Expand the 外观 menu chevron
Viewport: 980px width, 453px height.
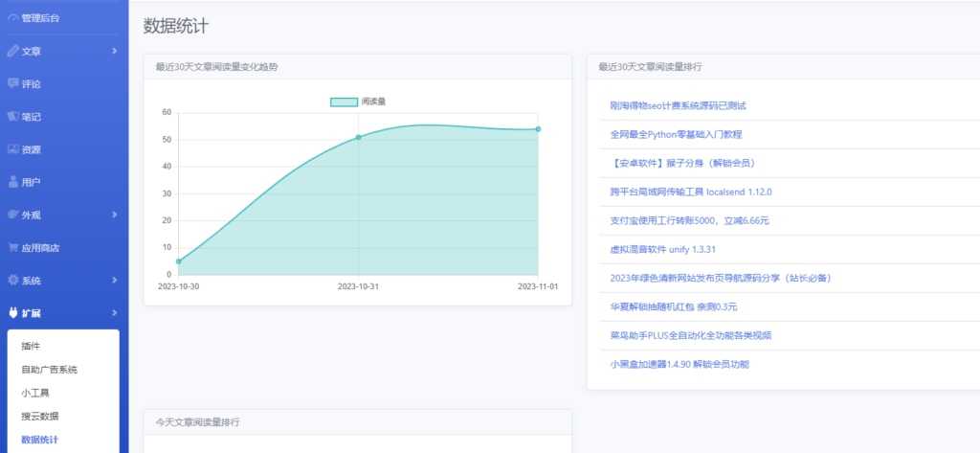coord(114,215)
